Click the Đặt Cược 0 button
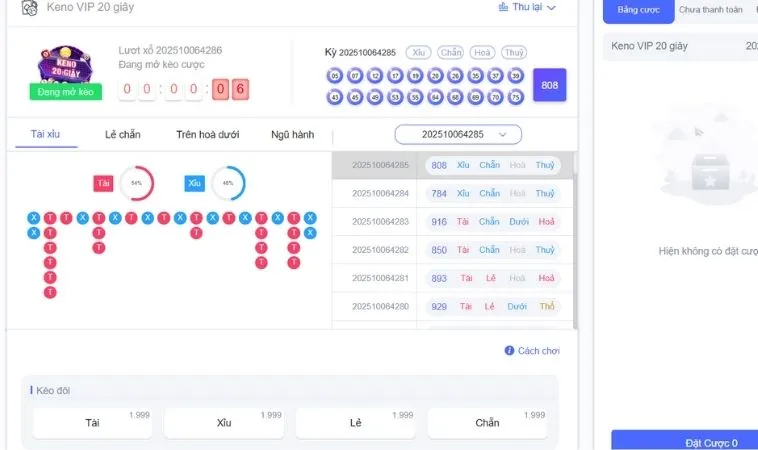The height and width of the screenshot is (450, 758). pos(685,440)
